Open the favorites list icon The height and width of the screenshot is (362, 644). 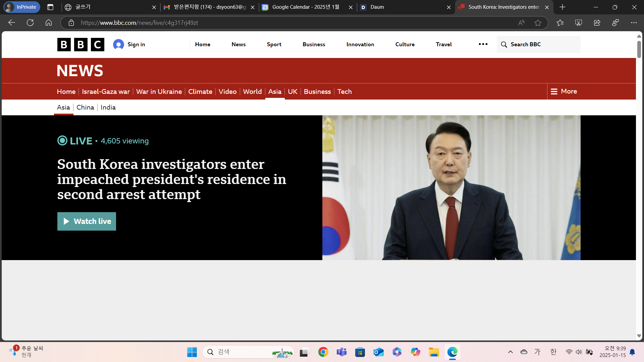[x=560, y=23]
